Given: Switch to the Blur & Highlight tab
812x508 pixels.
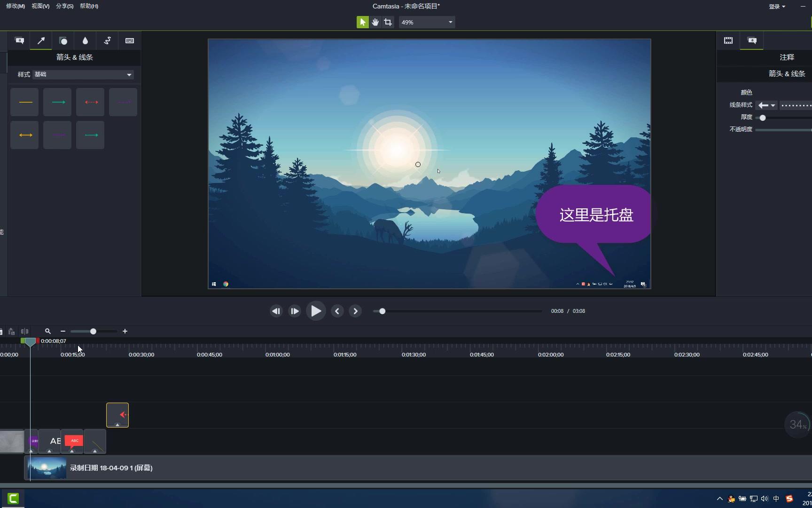Looking at the screenshot, I should (85, 40).
